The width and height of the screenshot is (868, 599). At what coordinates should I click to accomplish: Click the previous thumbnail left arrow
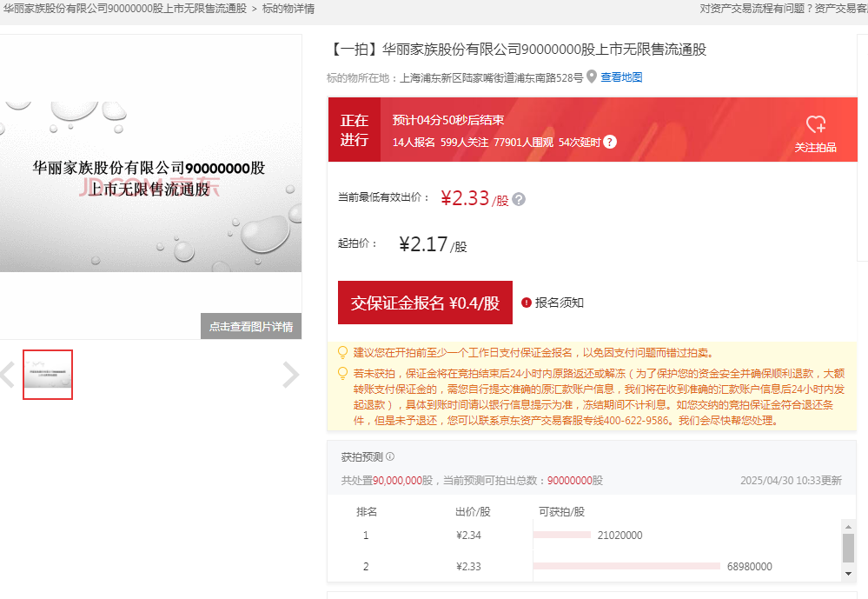[x=7, y=375]
